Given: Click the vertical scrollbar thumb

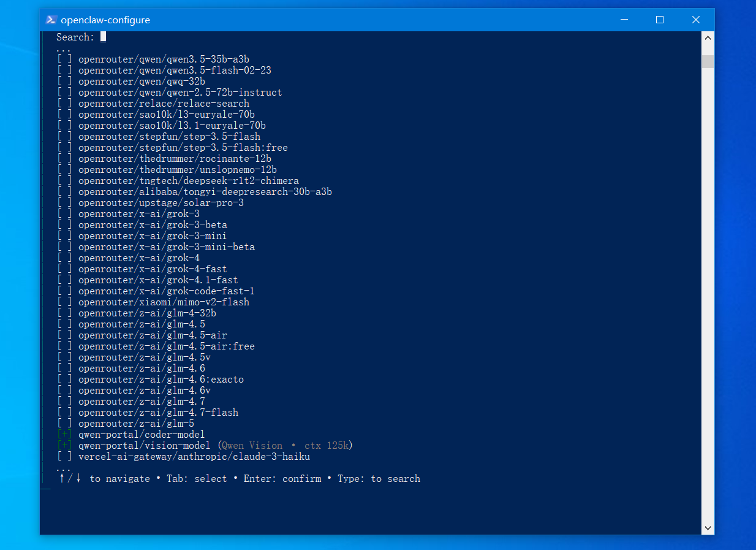Looking at the screenshot, I should [x=708, y=61].
